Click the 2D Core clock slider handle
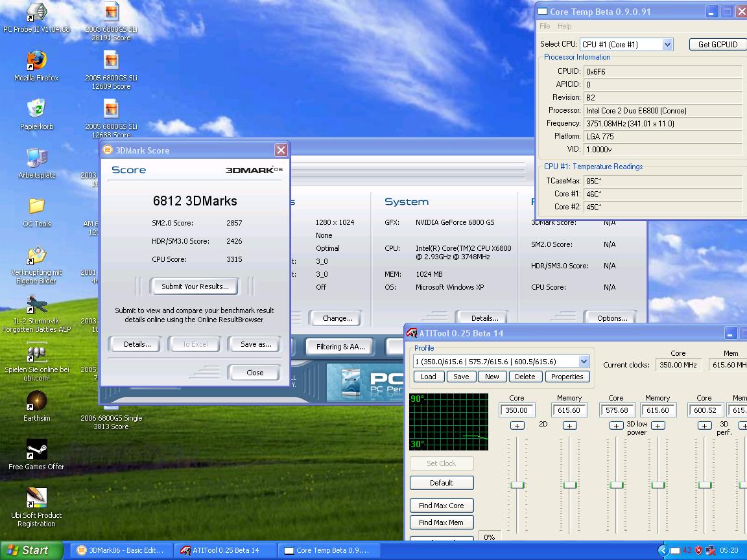 coord(517,485)
